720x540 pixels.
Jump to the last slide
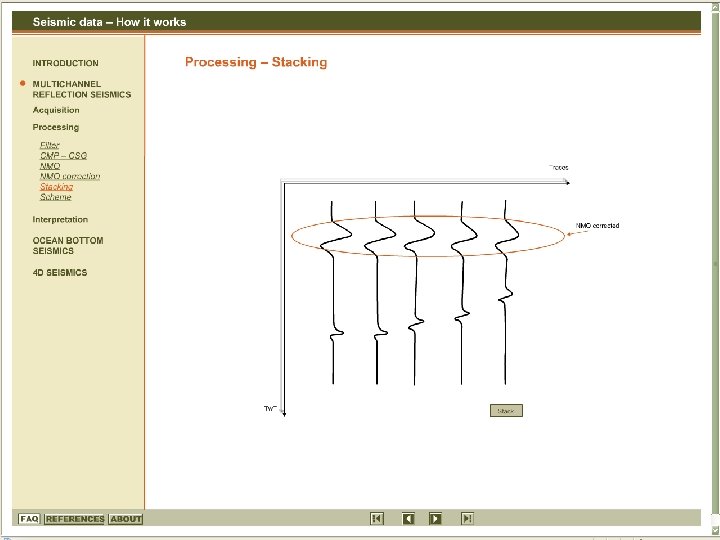click(467, 518)
